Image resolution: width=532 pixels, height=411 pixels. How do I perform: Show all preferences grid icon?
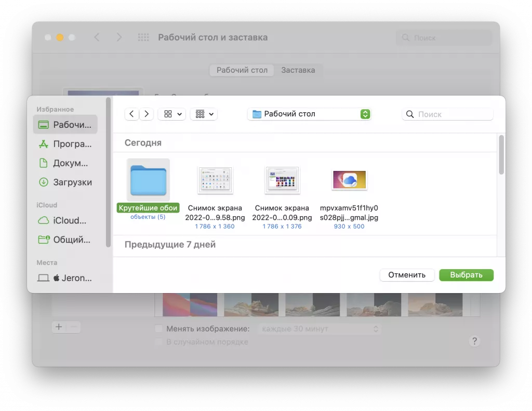point(143,37)
